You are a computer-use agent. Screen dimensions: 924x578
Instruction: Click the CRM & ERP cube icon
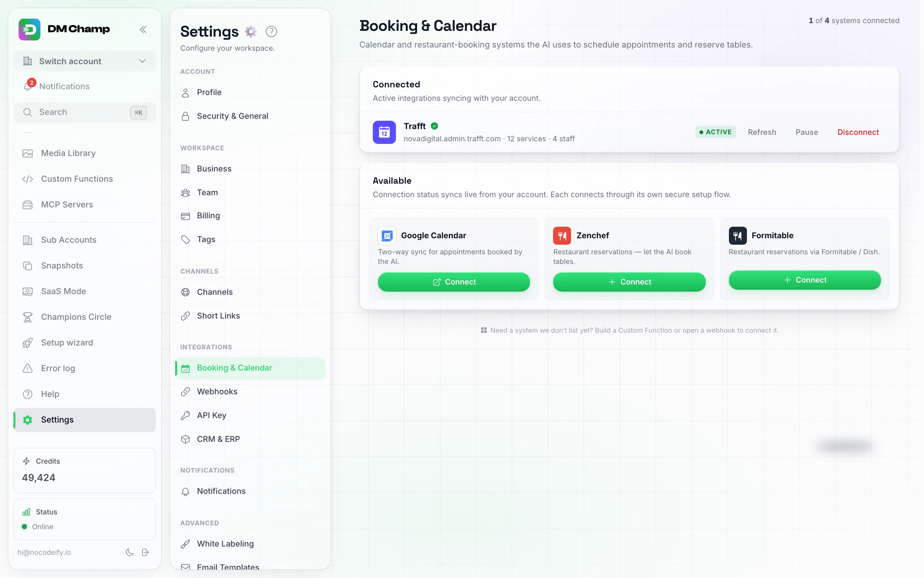pyautogui.click(x=185, y=439)
